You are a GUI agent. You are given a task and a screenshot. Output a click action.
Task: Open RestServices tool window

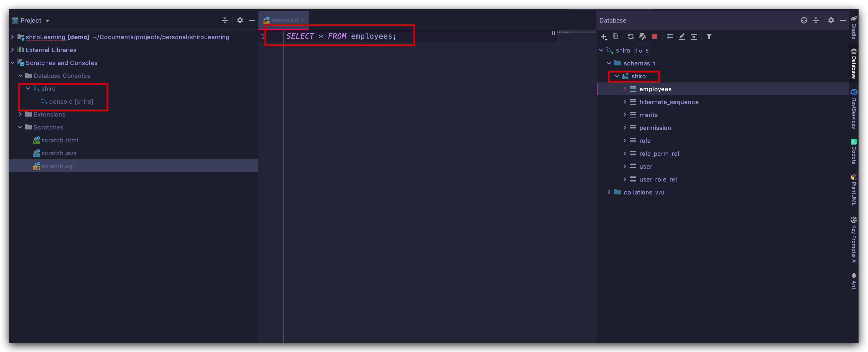(x=853, y=109)
